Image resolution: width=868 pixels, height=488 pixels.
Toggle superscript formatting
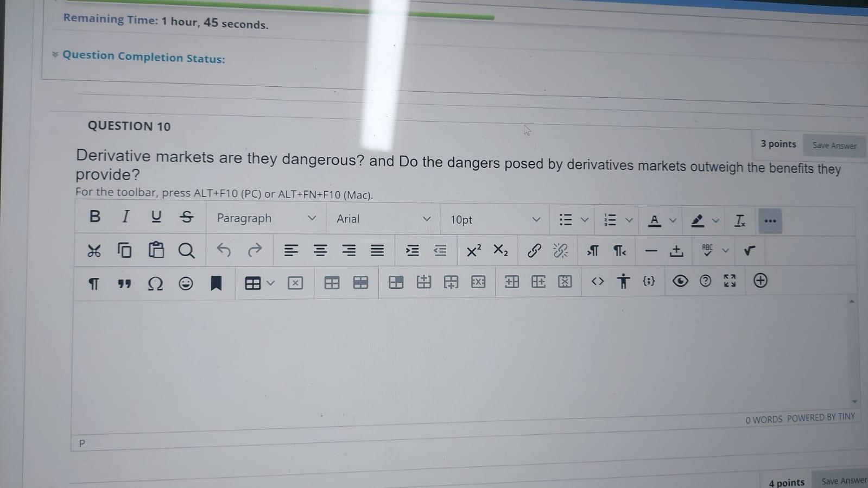click(473, 250)
